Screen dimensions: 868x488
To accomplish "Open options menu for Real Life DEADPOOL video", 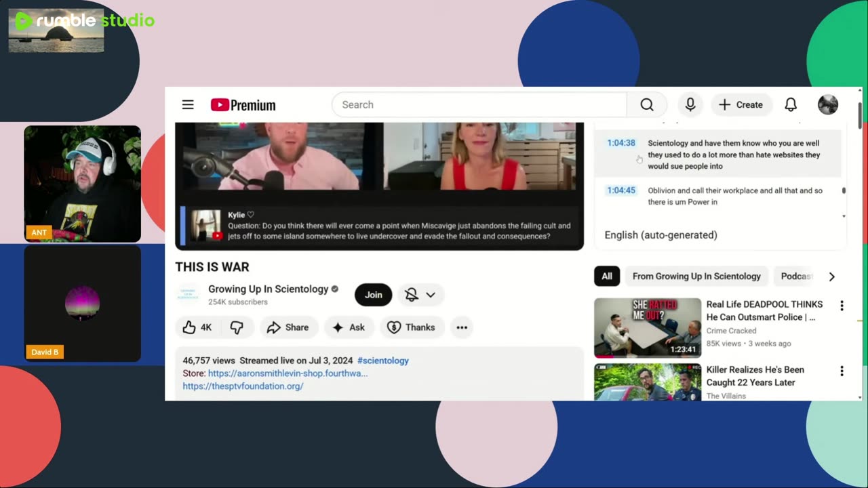I will pos(842,306).
